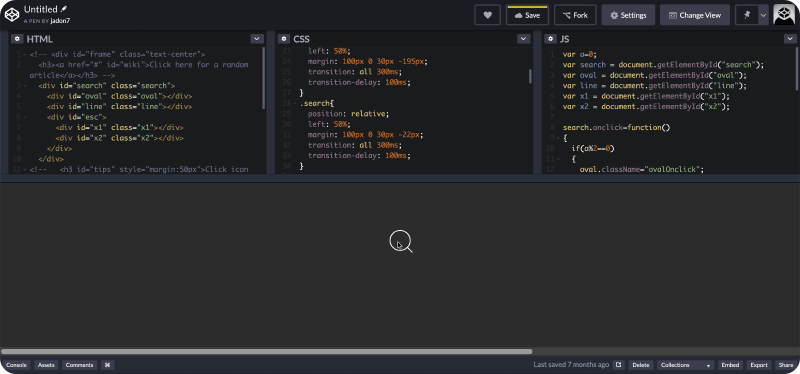Open the Collections dropdown
The width and height of the screenshot is (800, 374).
(x=685, y=365)
